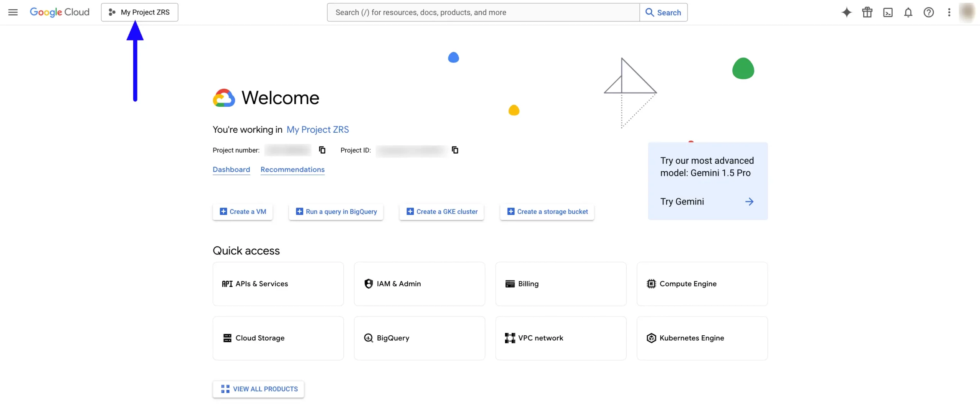Click the Kubernetes Engine label
Viewport: 980px width, 408px height.
692,338
